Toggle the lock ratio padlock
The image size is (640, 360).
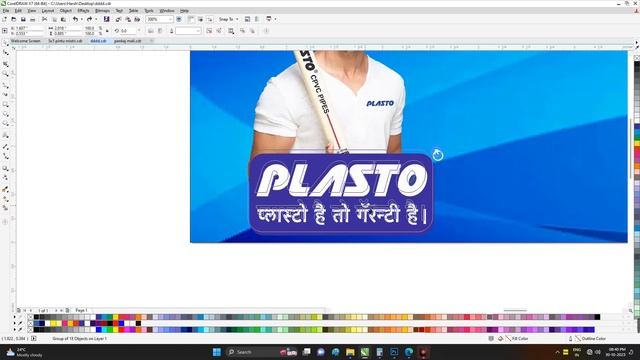pos(107,31)
